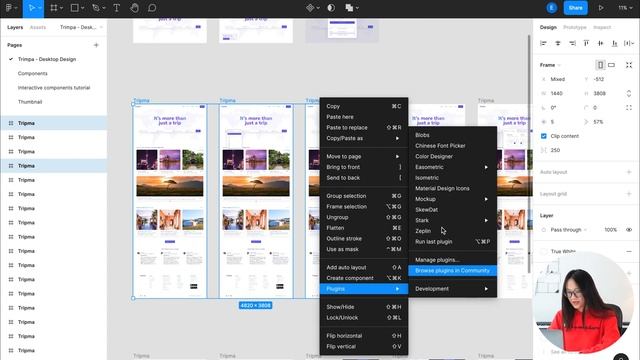Toggle constrain proportions icon

click(x=629, y=93)
